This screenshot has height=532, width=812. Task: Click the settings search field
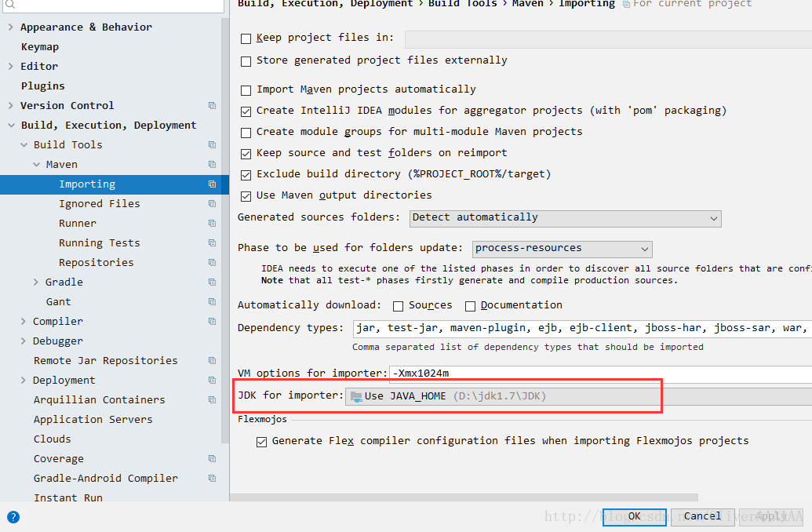[114, 5]
